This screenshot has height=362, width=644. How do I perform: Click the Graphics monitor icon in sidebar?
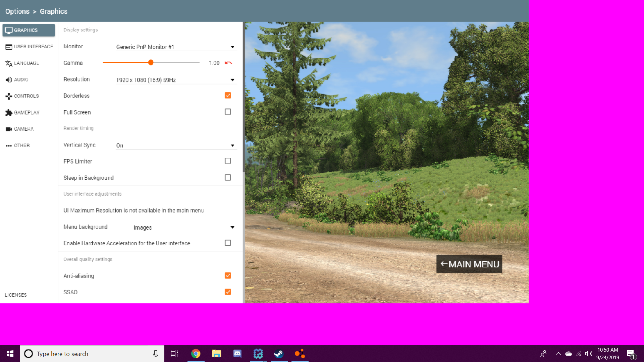pyautogui.click(x=9, y=30)
